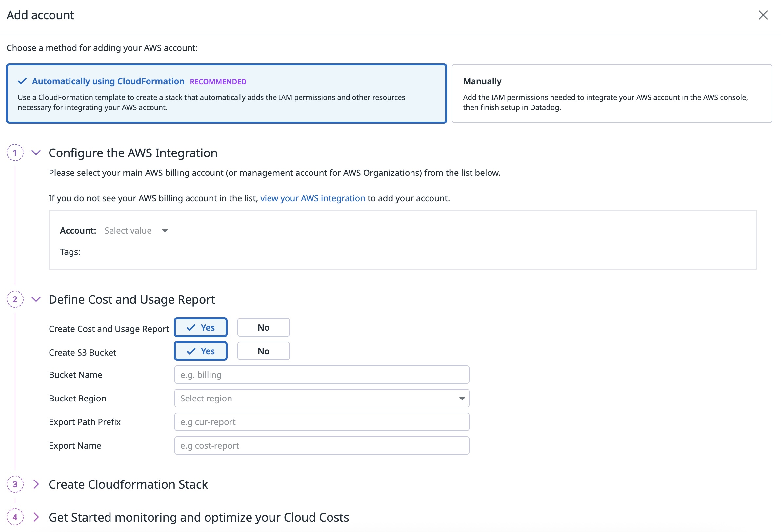
Task: Expand Create Cloudformation Stack section
Action: (x=36, y=484)
